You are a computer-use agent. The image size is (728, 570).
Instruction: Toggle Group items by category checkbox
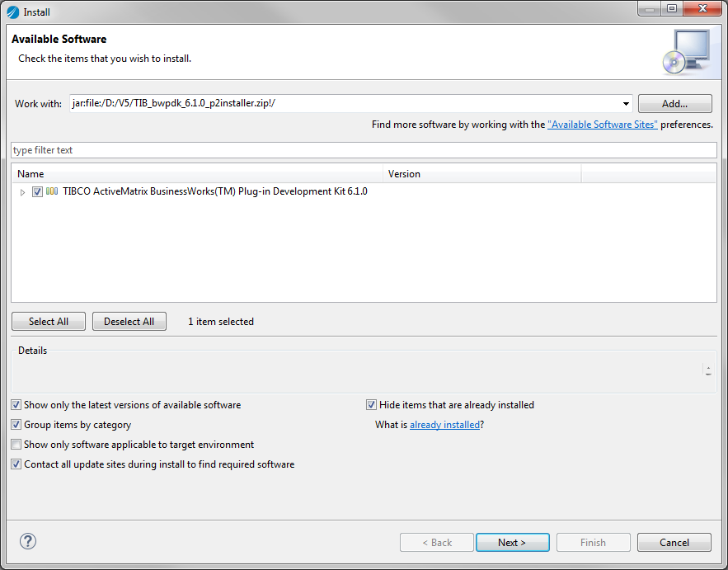pos(16,425)
